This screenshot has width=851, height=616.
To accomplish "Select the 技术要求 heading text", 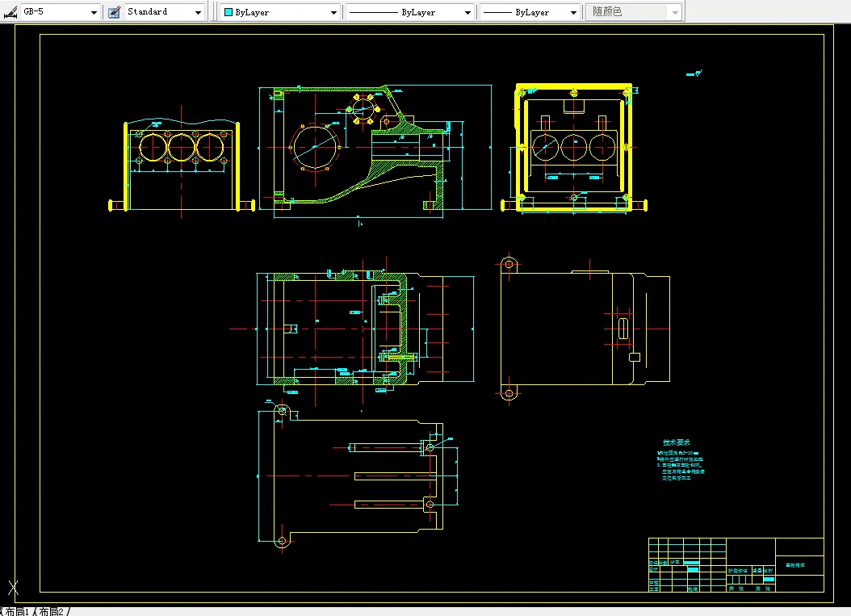I will coord(677,442).
